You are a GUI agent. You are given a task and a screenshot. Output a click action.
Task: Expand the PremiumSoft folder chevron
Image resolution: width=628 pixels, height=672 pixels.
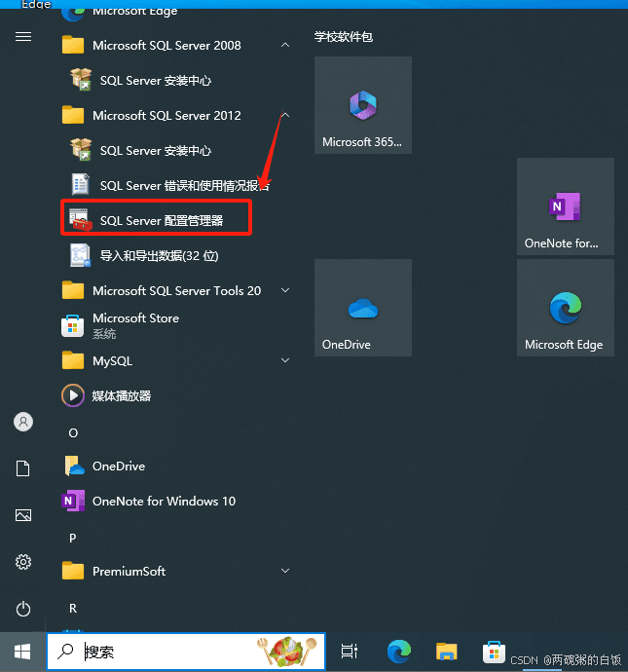285,571
